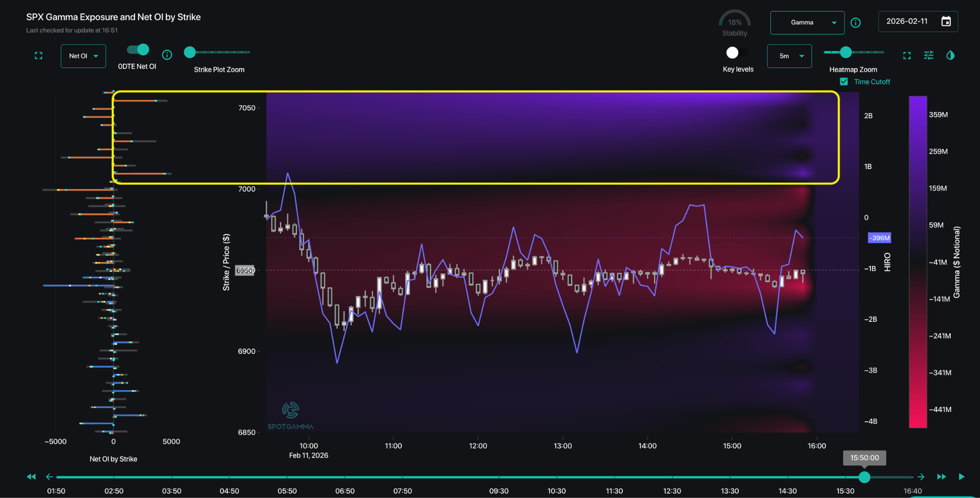Screen dimensions: 980x498
Task: Expand the strike plot to fullscreen
Action: click(39, 56)
